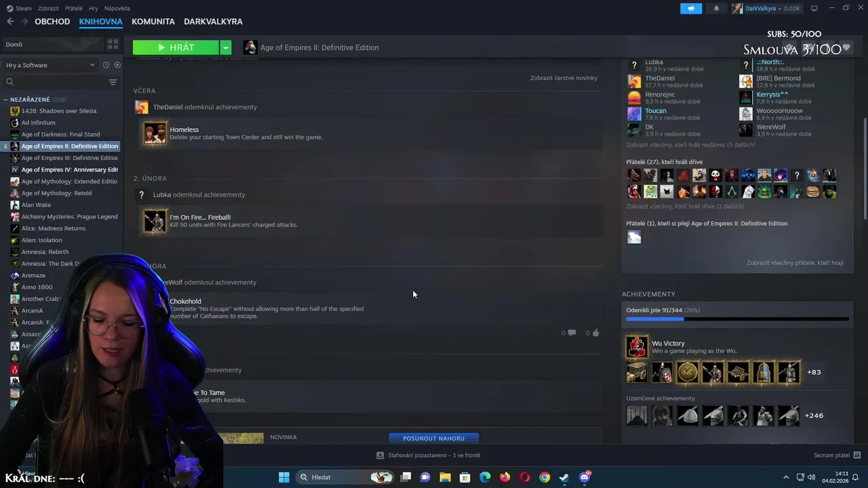Open Hry menu
The image size is (868, 488).
tap(94, 8)
